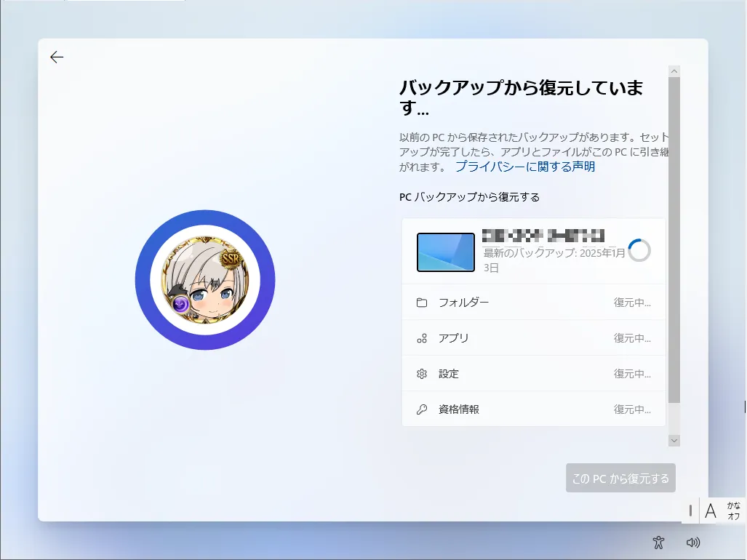747x560 pixels.
Task: Click the restore progress spinner
Action: [639, 250]
